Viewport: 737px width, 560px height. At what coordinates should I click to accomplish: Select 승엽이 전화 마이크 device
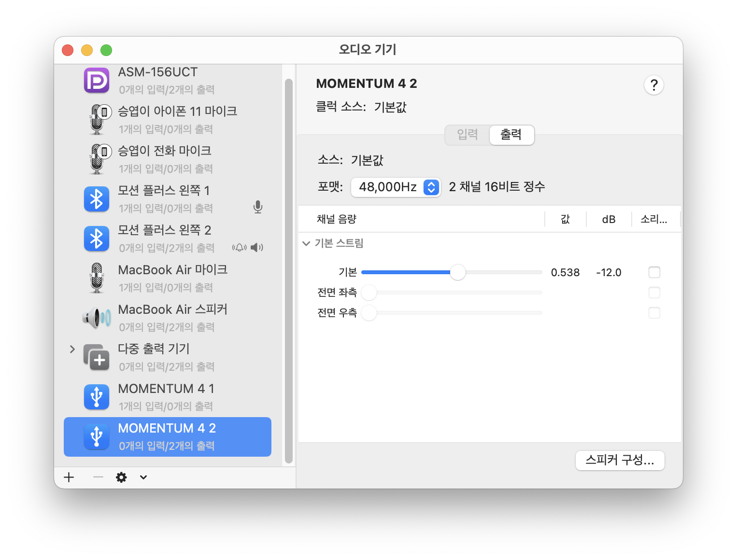168,159
